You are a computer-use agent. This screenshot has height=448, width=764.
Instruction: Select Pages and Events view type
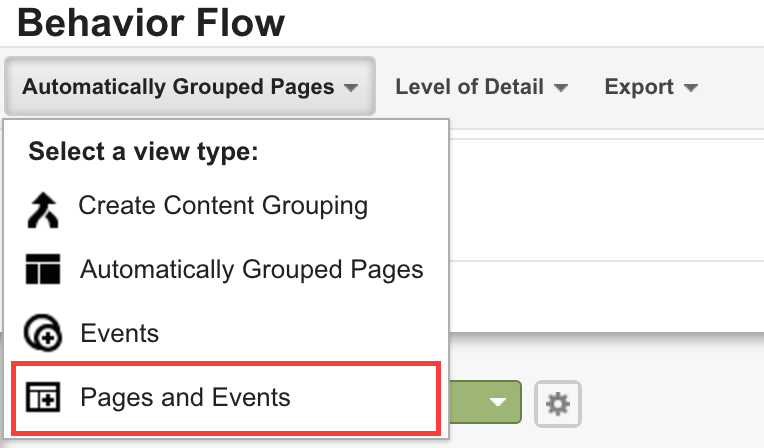click(x=226, y=398)
